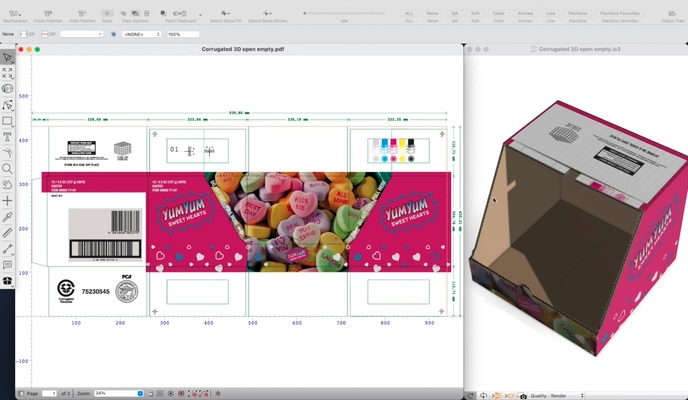This screenshot has height=400, width=688.
Task: Select the arrow selection tool
Action: point(7,57)
